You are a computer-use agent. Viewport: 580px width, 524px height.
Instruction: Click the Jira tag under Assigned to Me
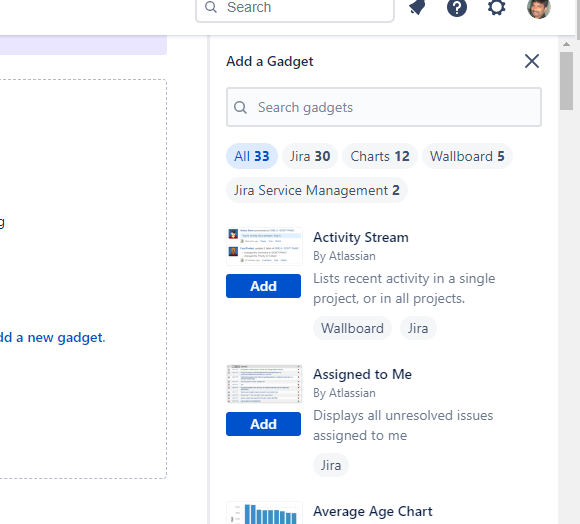[x=331, y=465]
